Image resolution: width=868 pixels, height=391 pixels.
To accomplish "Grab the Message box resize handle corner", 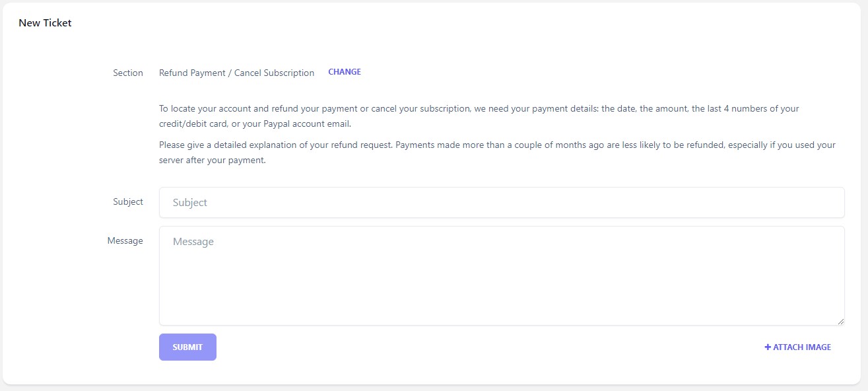I will 841,322.
